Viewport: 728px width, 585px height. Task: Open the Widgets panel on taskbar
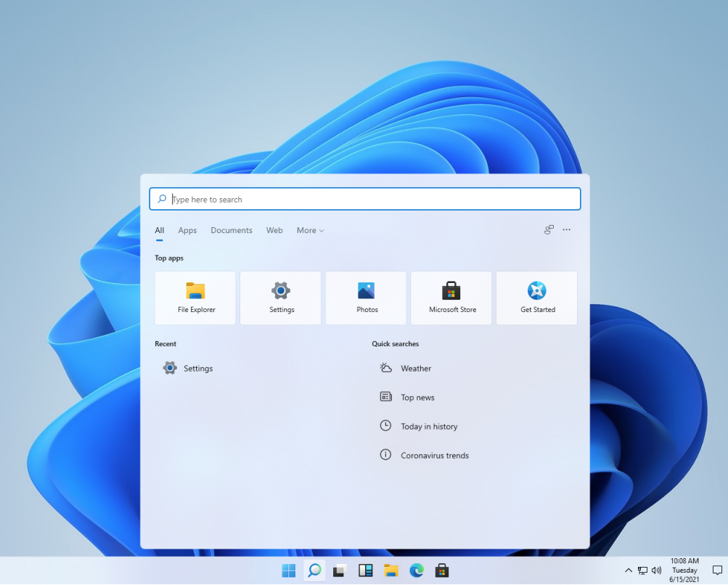[365, 570]
